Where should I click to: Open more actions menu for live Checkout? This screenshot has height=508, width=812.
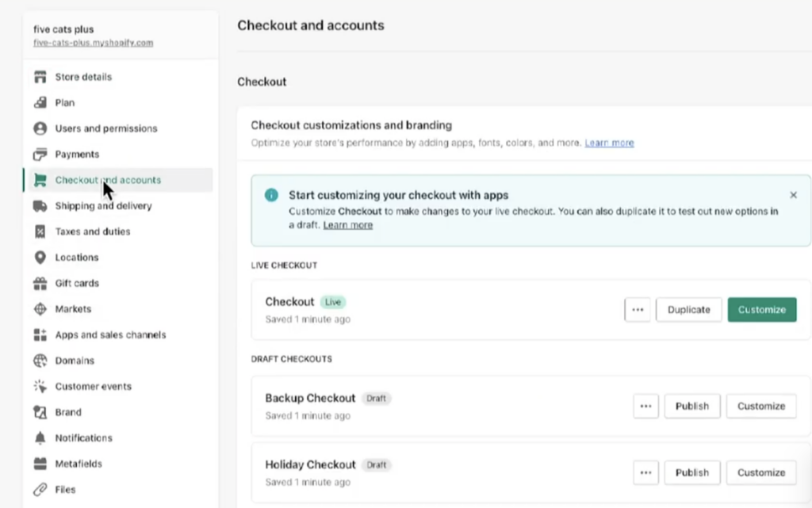point(638,310)
